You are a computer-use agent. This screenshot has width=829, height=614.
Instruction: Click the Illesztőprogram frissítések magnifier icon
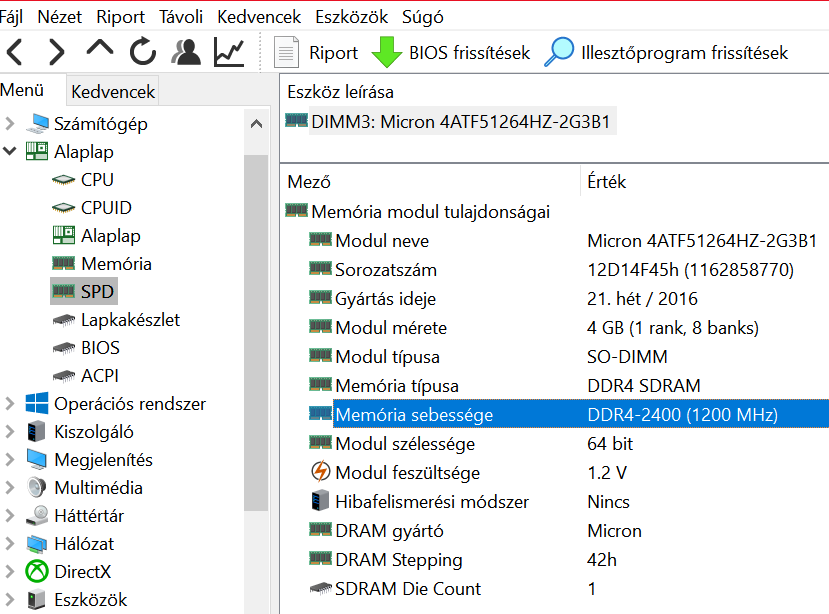click(559, 52)
